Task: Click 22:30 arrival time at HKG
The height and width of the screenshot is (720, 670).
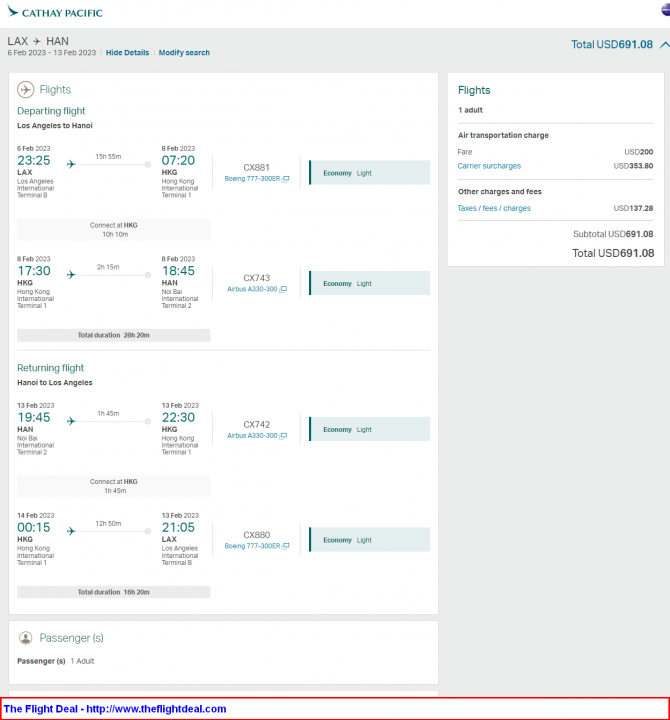Action: click(178, 417)
